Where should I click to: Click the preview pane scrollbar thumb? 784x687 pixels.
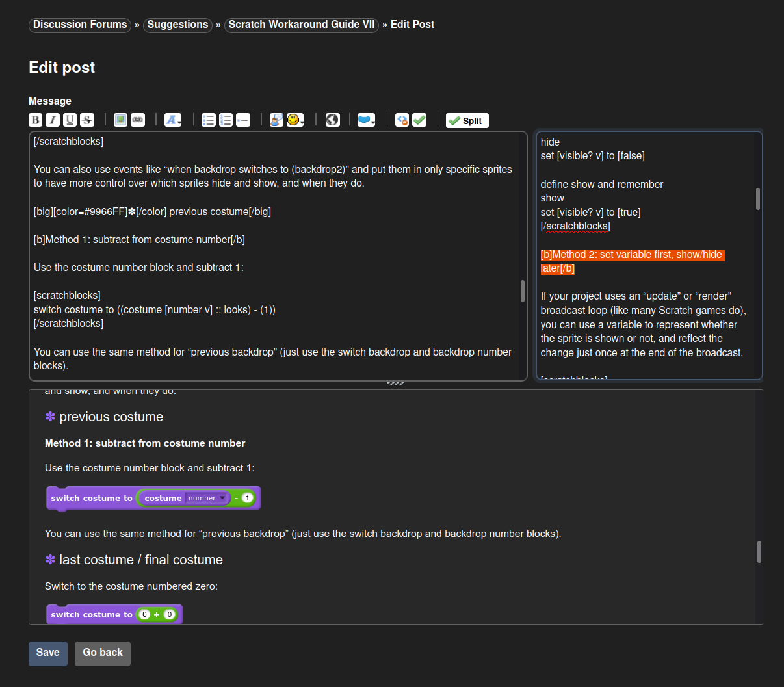[759, 552]
